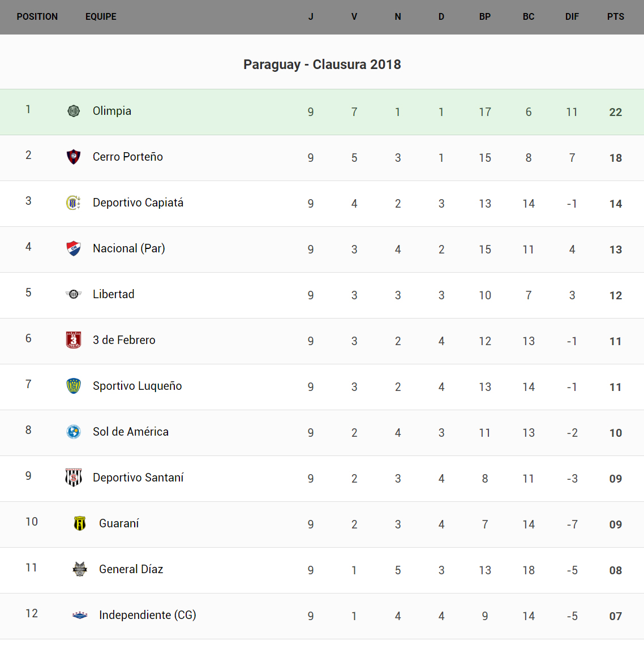Image resolution: width=644 pixels, height=645 pixels.
Task: Click the Deportivo Santaní striped crest
Action: pos(74,478)
